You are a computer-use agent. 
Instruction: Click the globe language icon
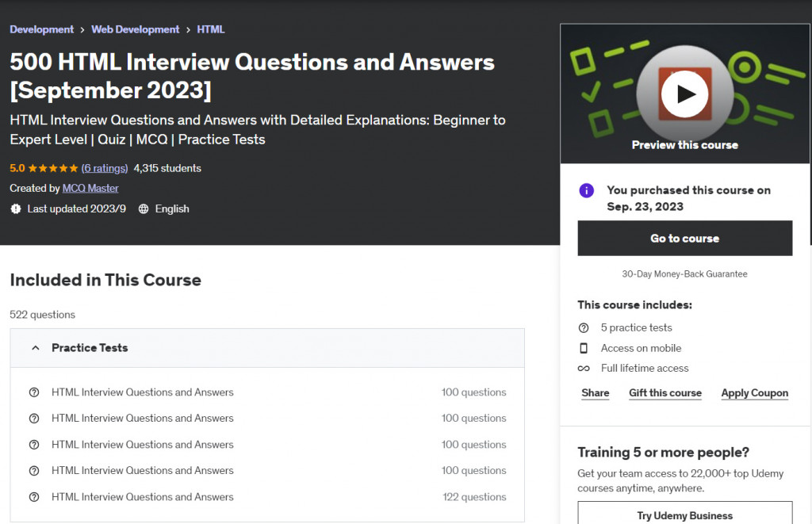pyautogui.click(x=144, y=208)
